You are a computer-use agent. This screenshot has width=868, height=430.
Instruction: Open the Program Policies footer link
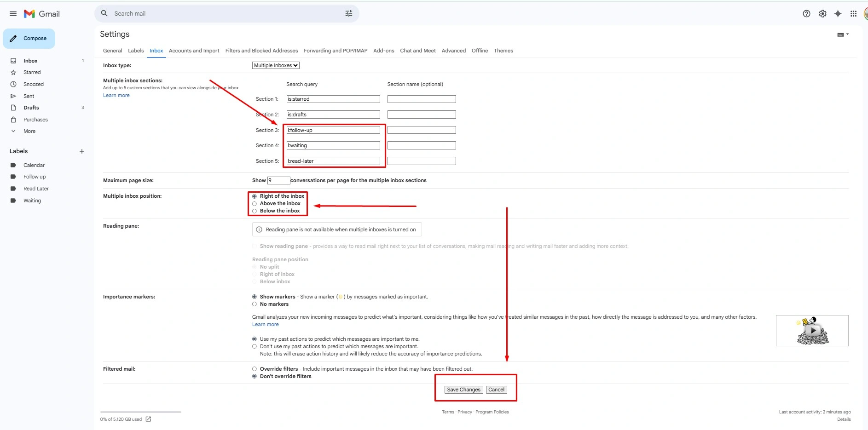[492, 412]
